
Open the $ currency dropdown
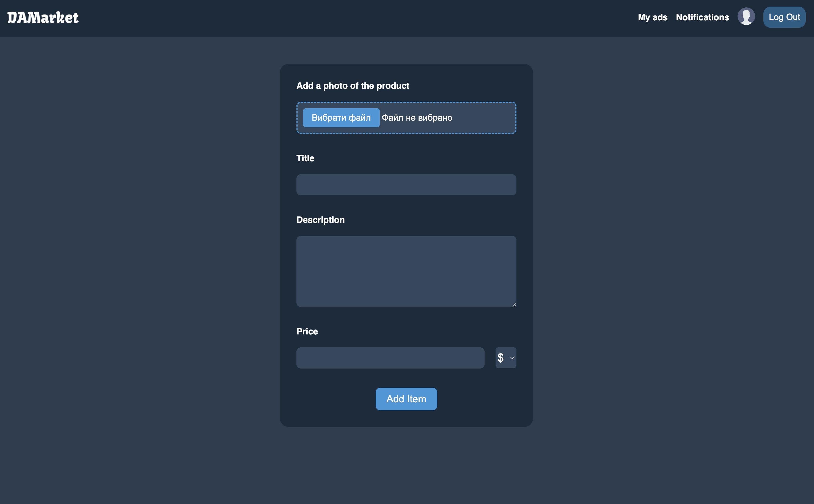tap(505, 358)
